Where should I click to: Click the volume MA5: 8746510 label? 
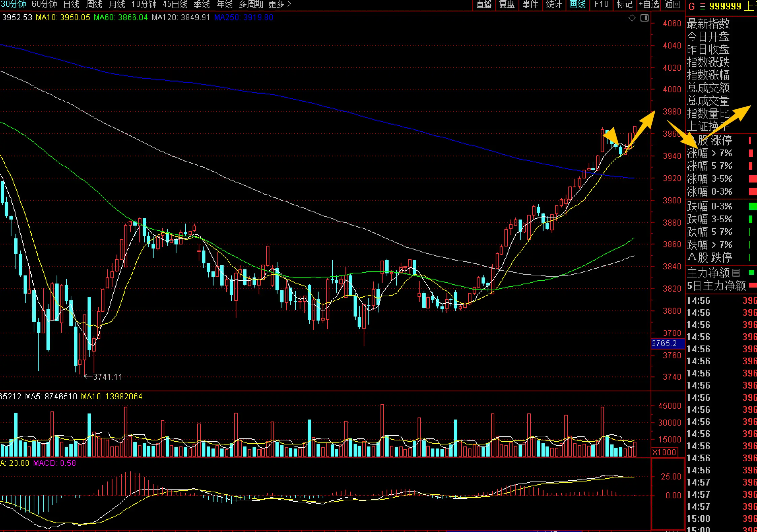(51, 397)
